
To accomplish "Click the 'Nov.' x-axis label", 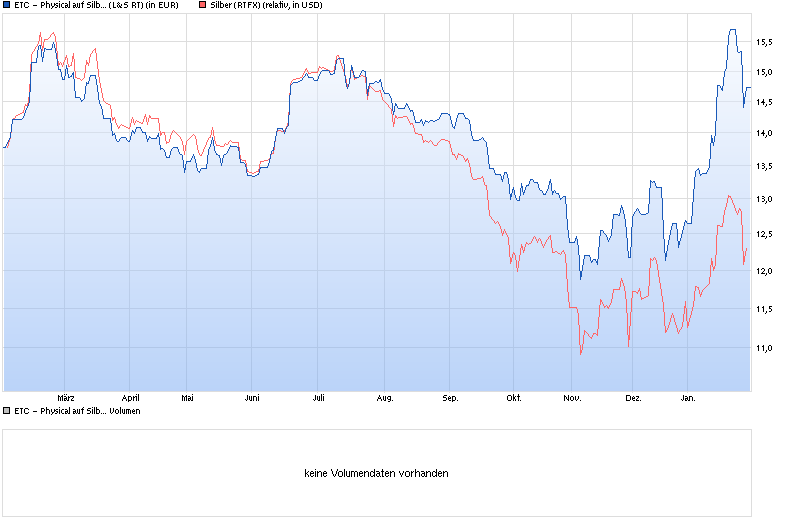I will point(572,398).
